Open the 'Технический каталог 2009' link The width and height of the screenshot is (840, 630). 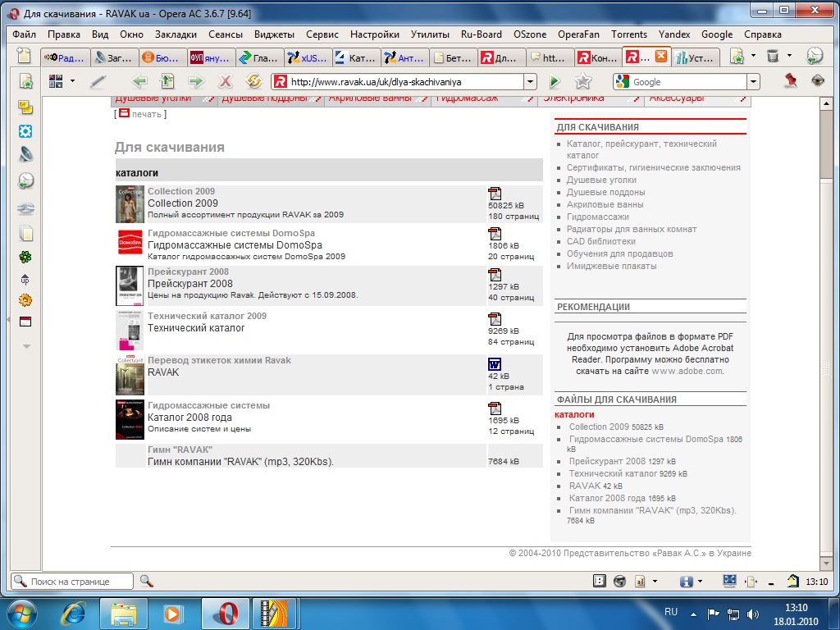(207, 316)
